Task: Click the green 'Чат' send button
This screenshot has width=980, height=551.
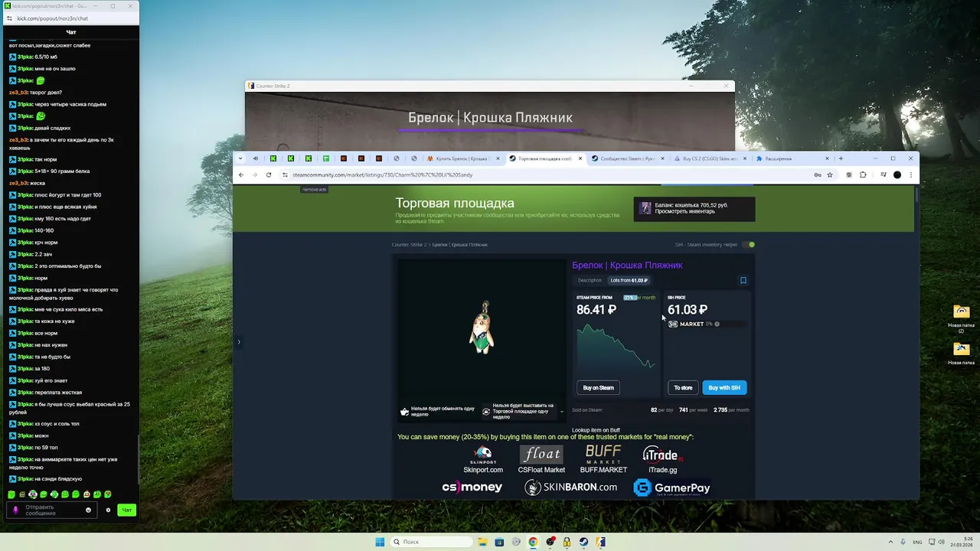Action: [127, 510]
